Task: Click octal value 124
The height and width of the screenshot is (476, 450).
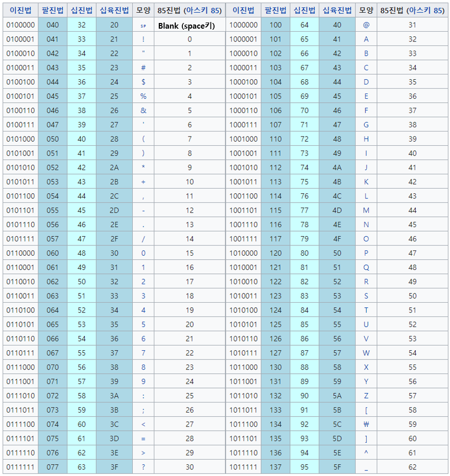Action: pyautogui.click(x=275, y=310)
